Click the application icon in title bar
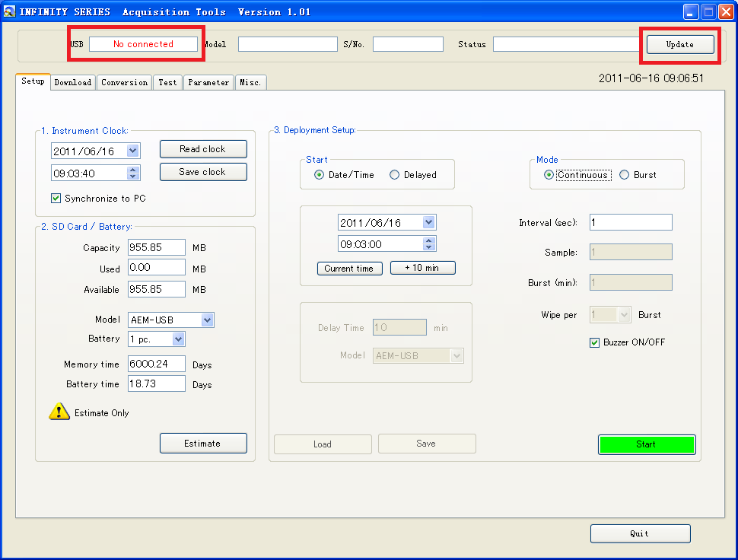The image size is (738, 560). tap(9, 11)
